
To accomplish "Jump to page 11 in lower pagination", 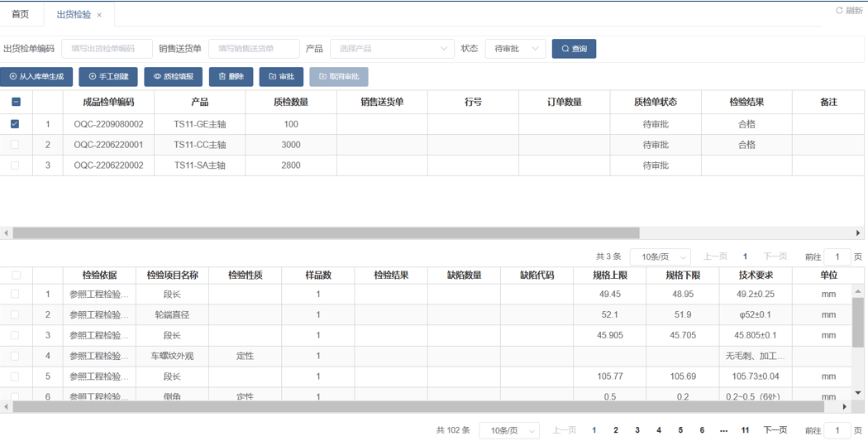I will 745,430.
